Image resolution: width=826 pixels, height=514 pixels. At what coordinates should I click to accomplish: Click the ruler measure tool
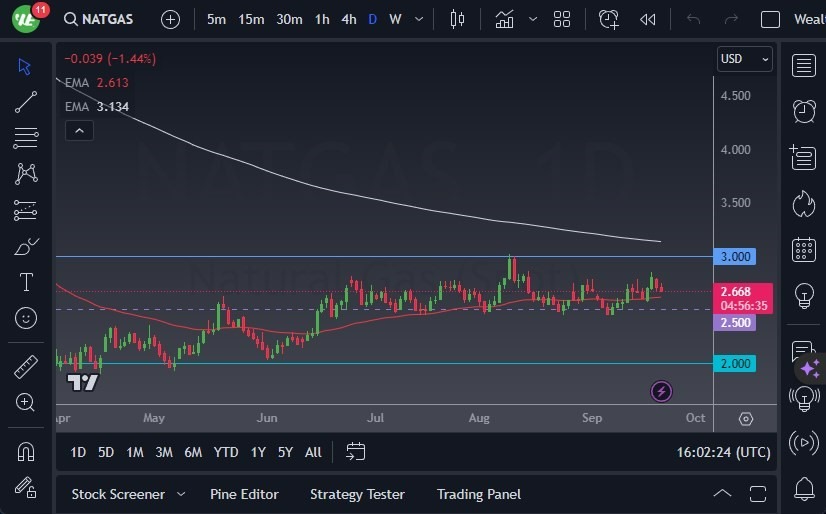(x=26, y=367)
